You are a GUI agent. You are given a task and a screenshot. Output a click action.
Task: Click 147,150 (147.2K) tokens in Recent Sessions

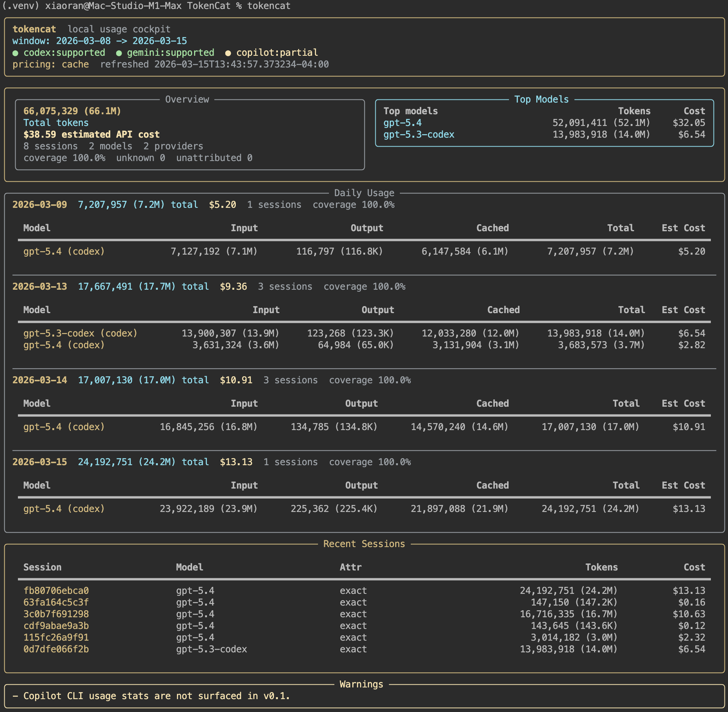click(574, 602)
